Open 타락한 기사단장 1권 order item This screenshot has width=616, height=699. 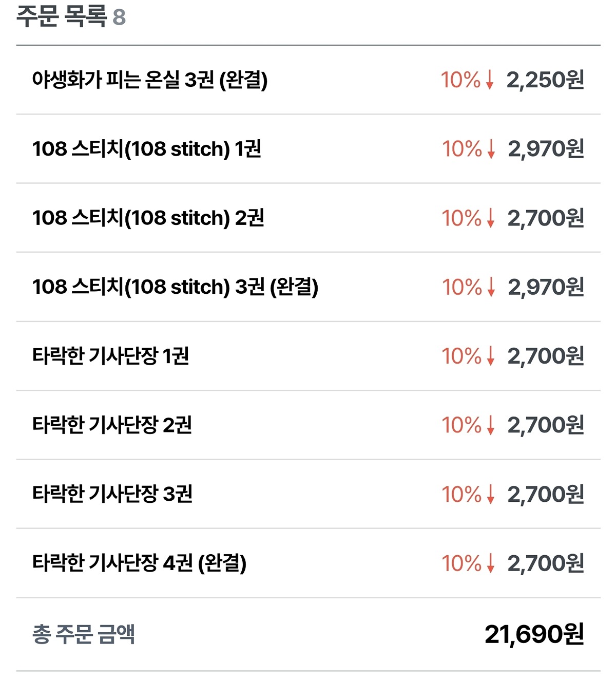pos(308,356)
